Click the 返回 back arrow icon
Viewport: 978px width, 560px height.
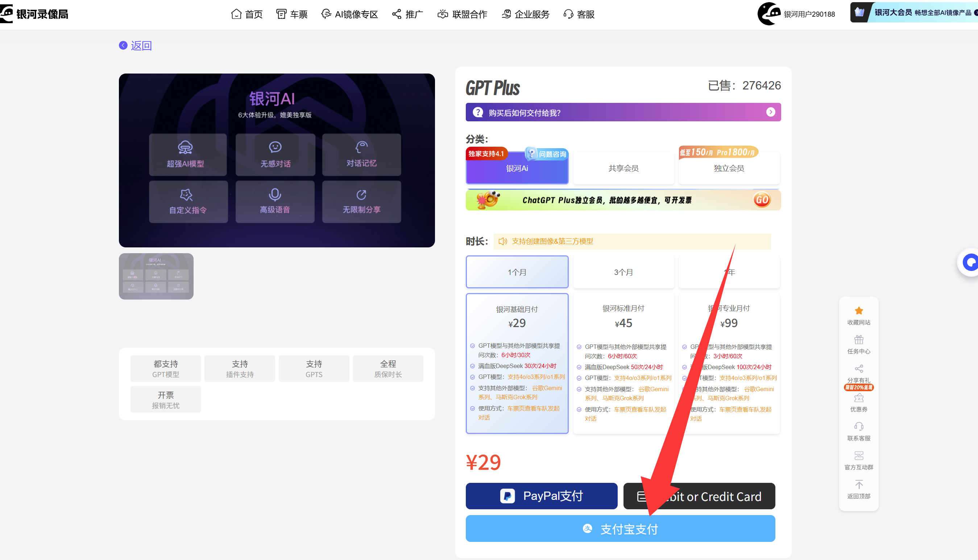tap(123, 45)
